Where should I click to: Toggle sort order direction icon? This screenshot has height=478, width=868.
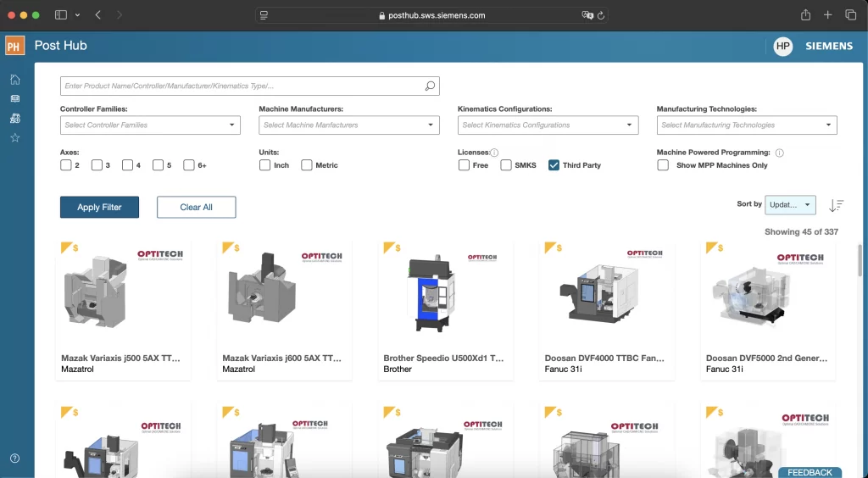[x=836, y=205]
